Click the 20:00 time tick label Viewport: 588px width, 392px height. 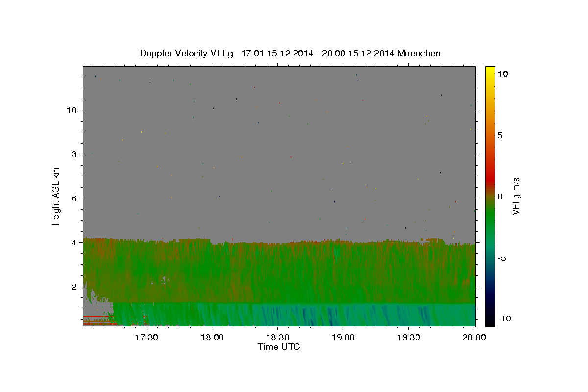(474, 337)
